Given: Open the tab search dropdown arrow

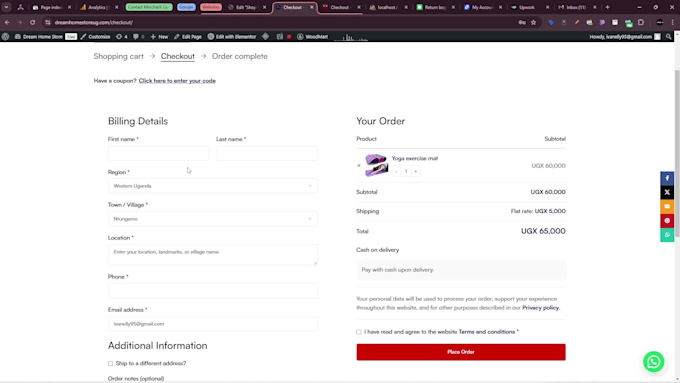Looking at the screenshot, I should (x=6, y=7).
